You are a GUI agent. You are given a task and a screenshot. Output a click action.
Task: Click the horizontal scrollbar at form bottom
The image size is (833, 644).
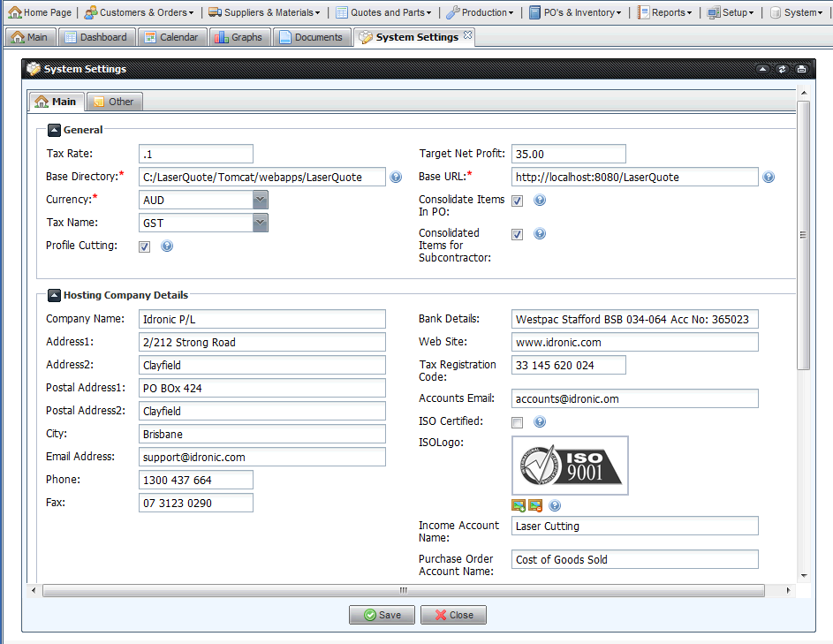pos(404,590)
